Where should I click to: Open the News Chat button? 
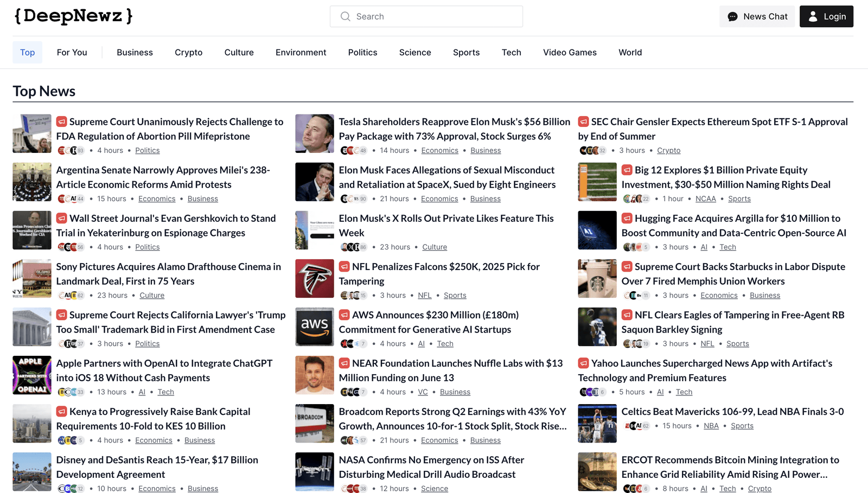[757, 17]
